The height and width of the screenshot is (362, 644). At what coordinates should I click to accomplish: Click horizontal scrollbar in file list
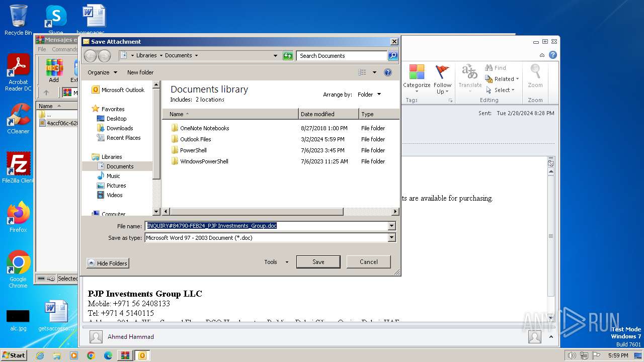coord(257,212)
